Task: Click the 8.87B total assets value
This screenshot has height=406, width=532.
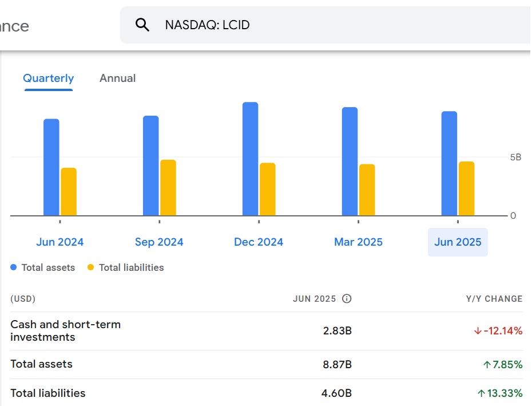Action: coord(338,364)
